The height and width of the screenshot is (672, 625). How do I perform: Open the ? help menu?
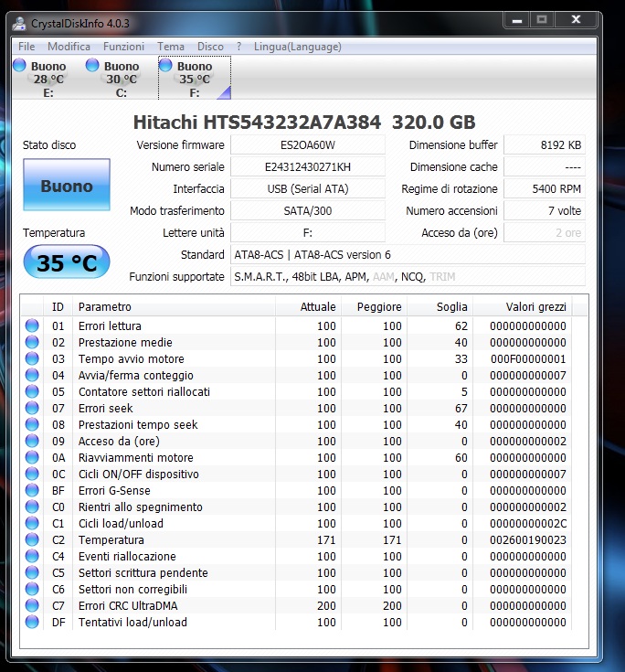[239, 47]
